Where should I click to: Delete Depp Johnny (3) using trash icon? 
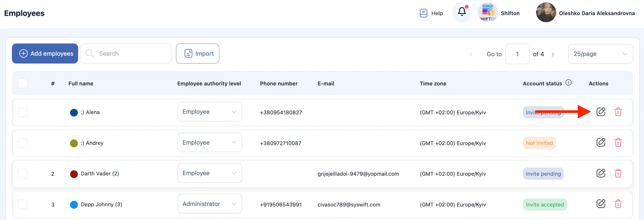(618, 204)
